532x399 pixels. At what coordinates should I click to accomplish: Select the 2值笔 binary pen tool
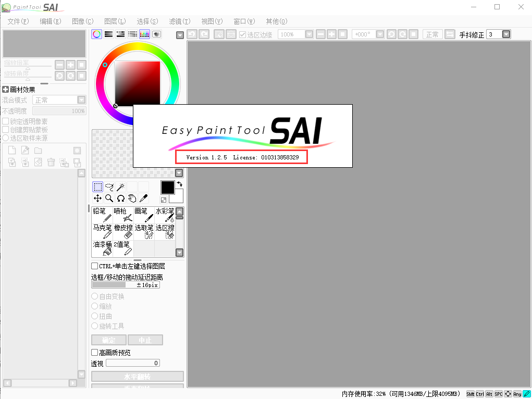coord(123,247)
